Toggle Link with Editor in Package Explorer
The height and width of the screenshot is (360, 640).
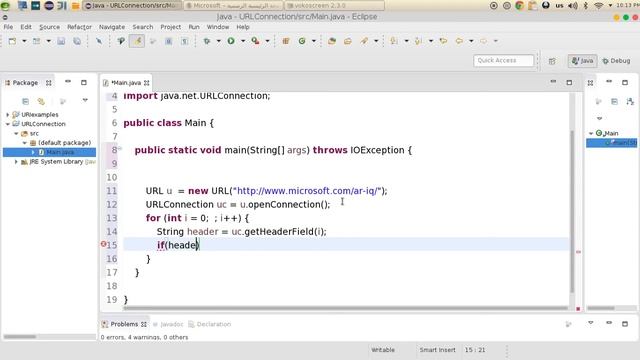41,101
